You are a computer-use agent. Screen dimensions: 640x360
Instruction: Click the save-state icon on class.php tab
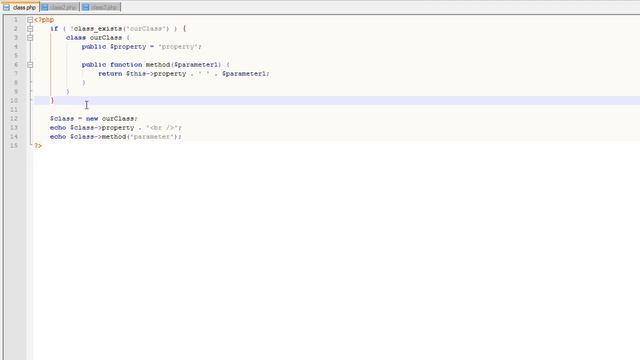tap(6, 7)
